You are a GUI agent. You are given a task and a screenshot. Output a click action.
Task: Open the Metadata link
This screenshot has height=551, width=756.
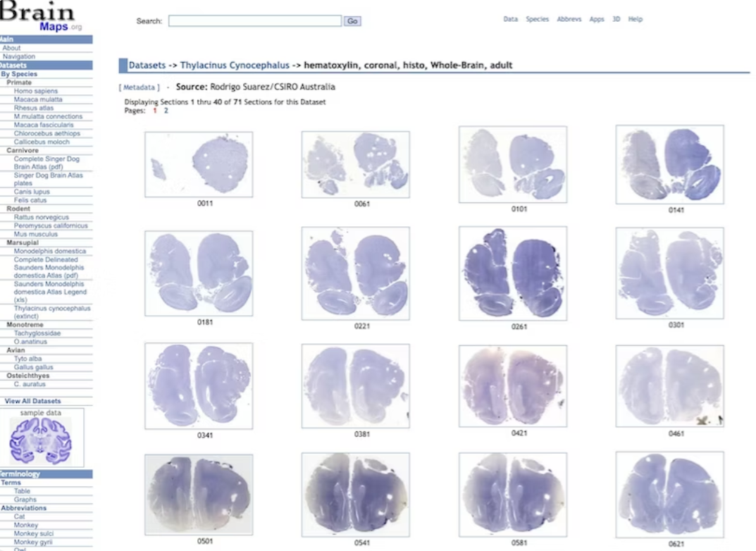point(139,87)
